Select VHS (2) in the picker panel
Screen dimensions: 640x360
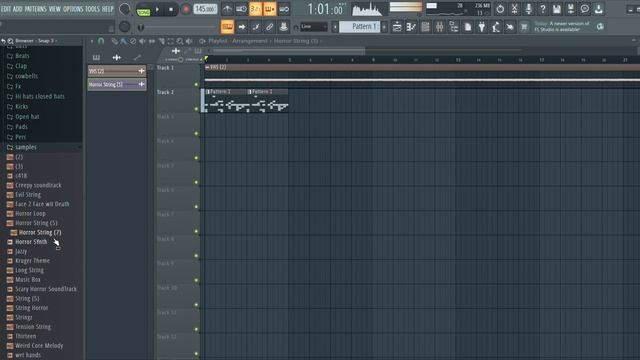(x=117, y=71)
